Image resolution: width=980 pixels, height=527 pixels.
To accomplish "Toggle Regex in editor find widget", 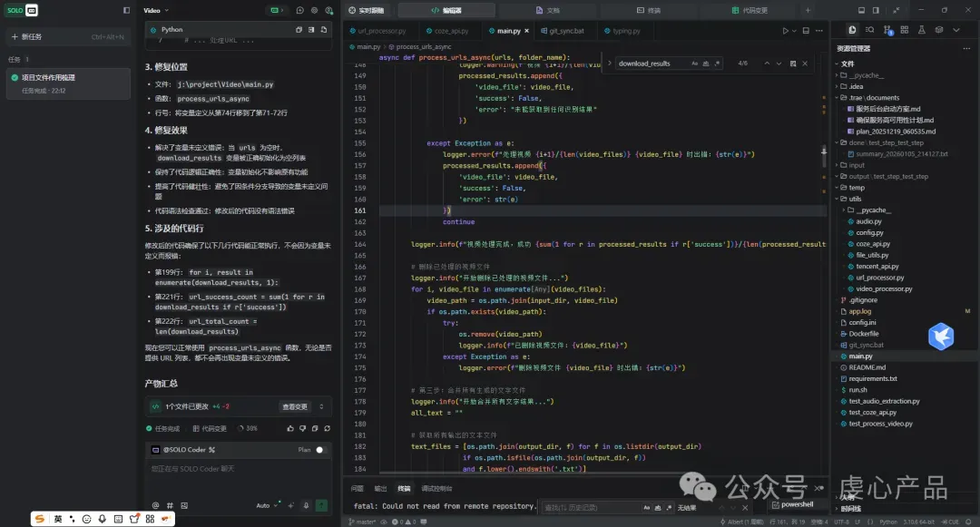I will [x=717, y=63].
